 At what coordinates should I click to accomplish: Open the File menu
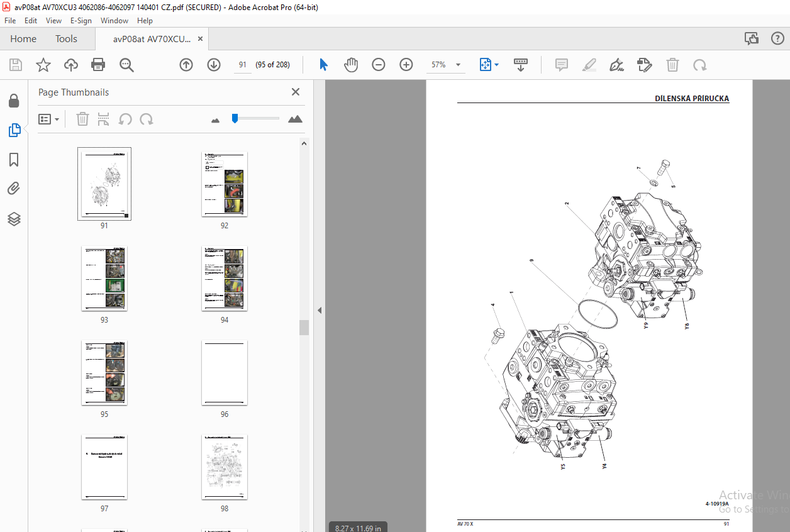click(10, 21)
